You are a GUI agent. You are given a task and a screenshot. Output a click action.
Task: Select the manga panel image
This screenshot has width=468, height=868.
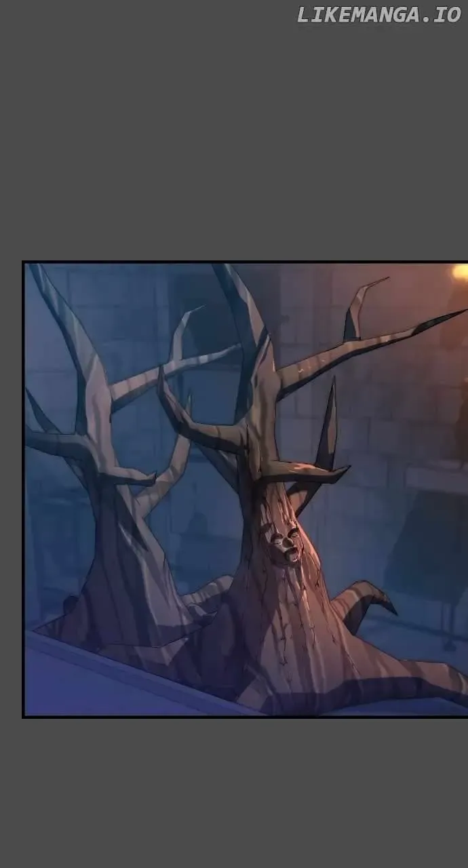point(246,489)
